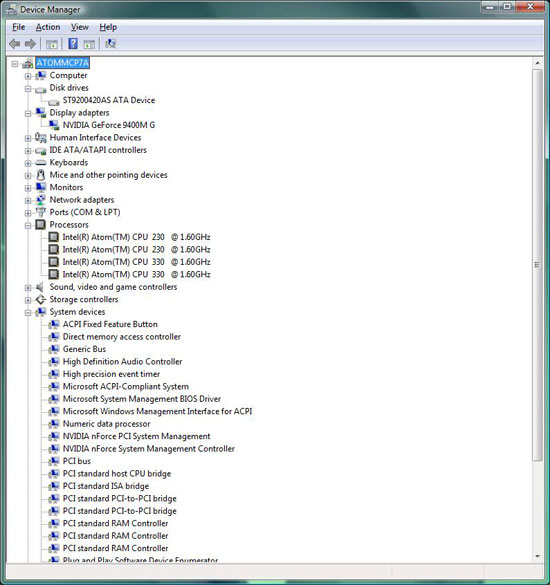
Task: Expand the Network adapters node
Action: 28,201
